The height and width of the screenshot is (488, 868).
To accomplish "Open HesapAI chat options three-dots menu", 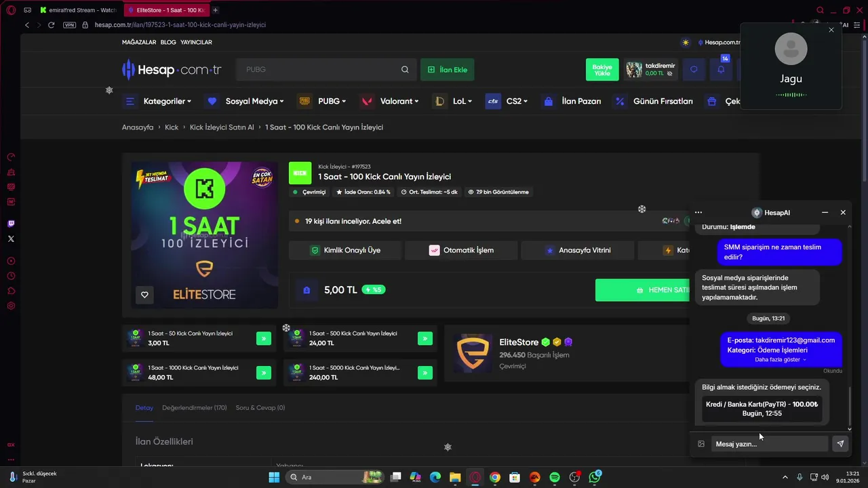I will 698,213.
